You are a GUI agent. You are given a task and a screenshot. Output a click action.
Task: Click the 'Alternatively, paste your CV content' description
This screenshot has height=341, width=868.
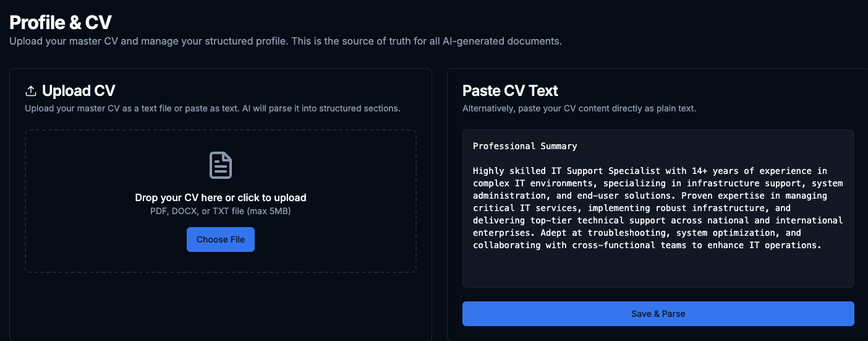579,108
